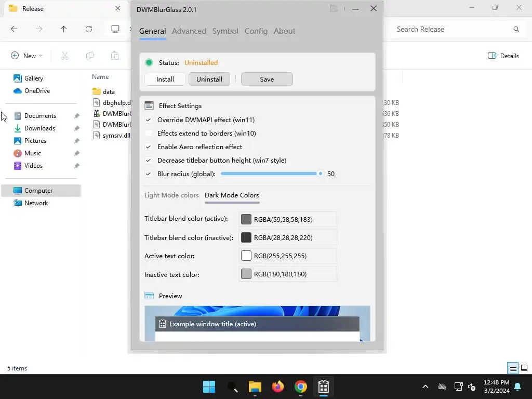532x399 pixels.
Task: Open Firefox from the taskbar
Action: coord(278,387)
